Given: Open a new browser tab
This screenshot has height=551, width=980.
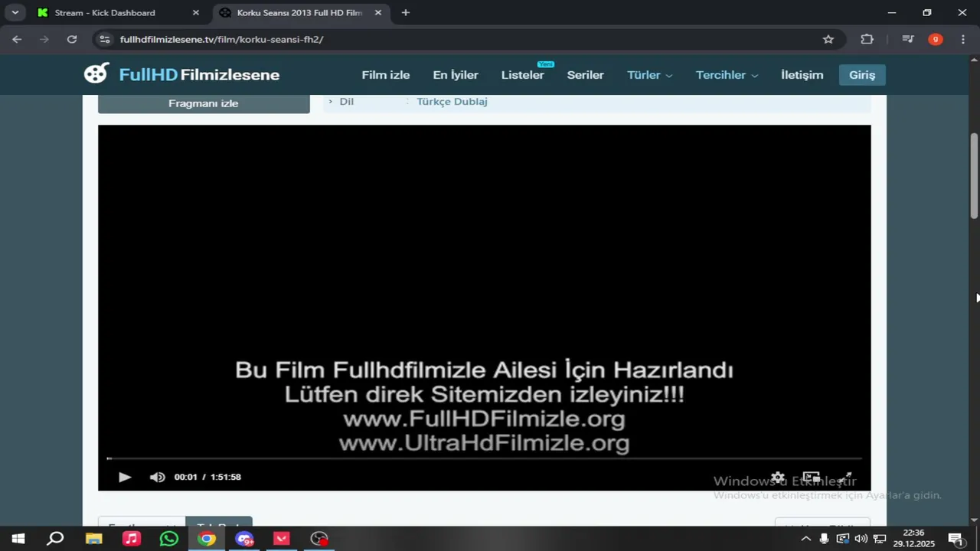Looking at the screenshot, I should [406, 13].
